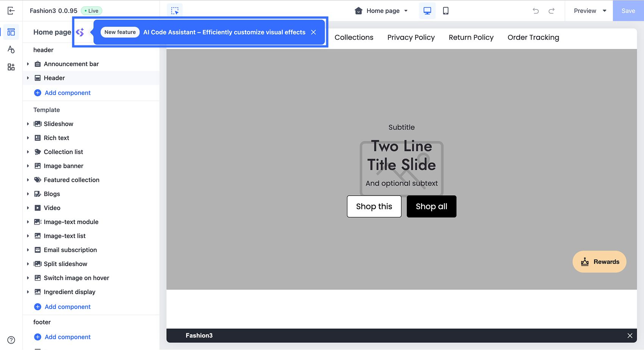
Task: Open the Home page selector dropdown
Action: click(x=381, y=11)
